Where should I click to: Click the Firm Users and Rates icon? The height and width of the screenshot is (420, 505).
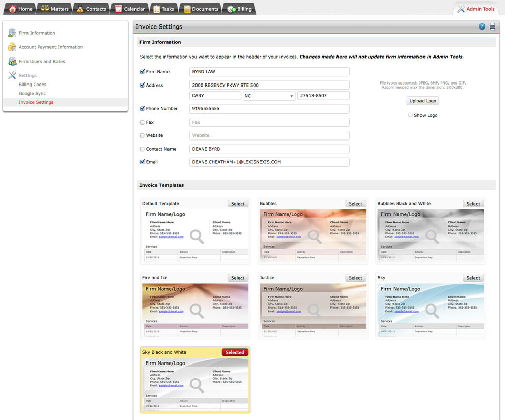point(12,61)
